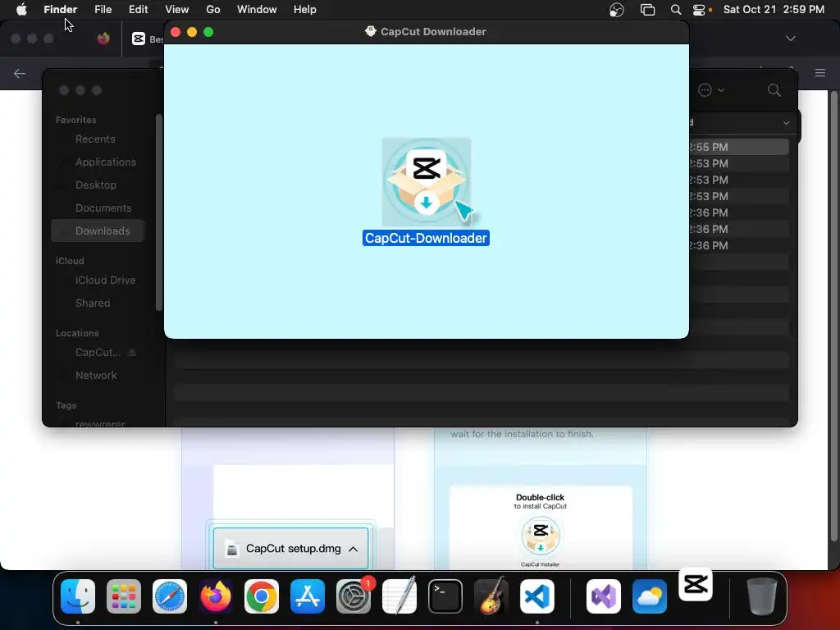The height and width of the screenshot is (630, 840).
Task: Open the Window menu
Action: [x=257, y=10]
